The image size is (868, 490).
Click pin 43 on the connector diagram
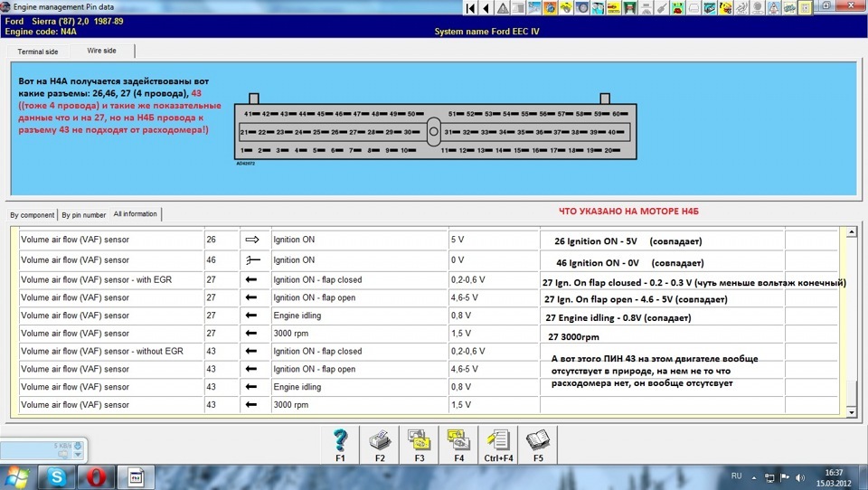pos(288,114)
